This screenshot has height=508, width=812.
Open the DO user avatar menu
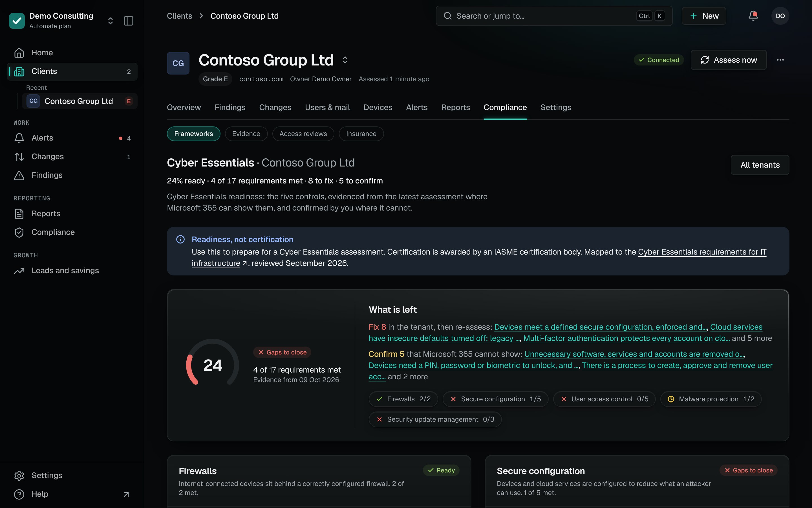pyautogui.click(x=780, y=16)
